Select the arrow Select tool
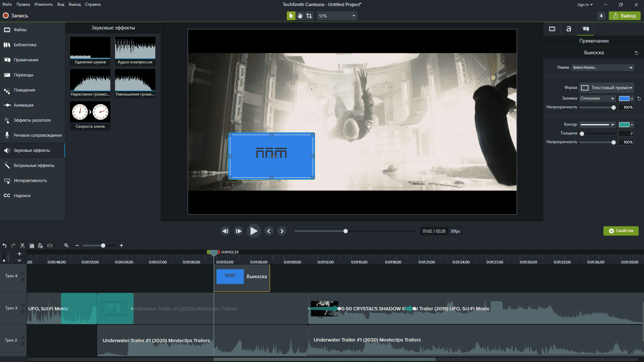The image size is (644, 362). click(x=291, y=16)
